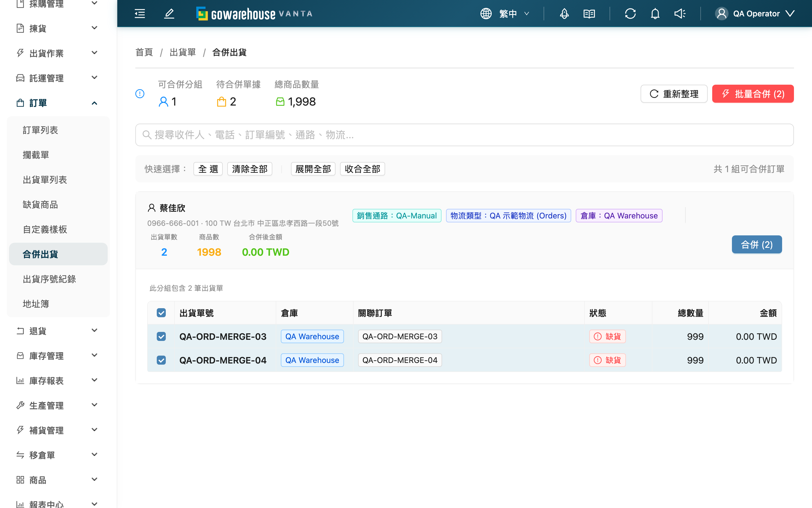Click the 收合全部 button
812x508 pixels.
362,169
